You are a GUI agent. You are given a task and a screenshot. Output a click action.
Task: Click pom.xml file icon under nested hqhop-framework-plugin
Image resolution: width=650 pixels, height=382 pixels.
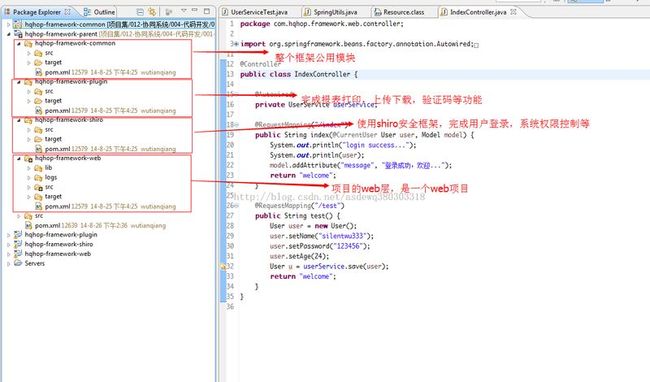point(39,111)
